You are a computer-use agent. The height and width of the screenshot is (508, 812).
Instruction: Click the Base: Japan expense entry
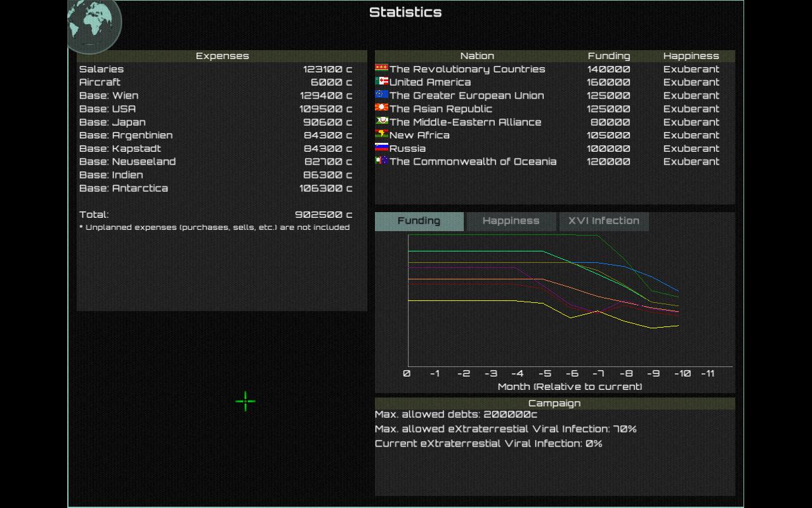216,122
